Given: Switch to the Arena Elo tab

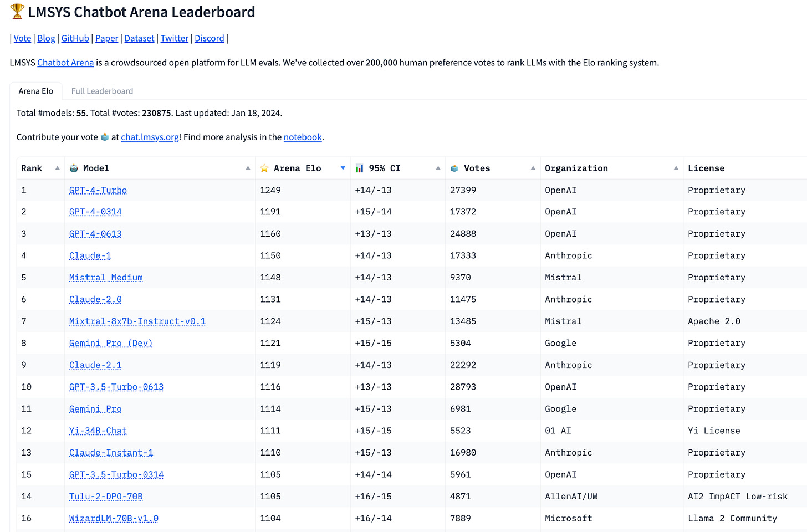Looking at the screenshot, I should click(36, 91).
